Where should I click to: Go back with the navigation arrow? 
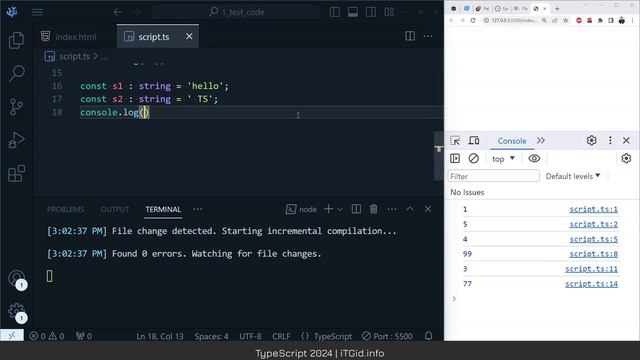coord(118,12)
